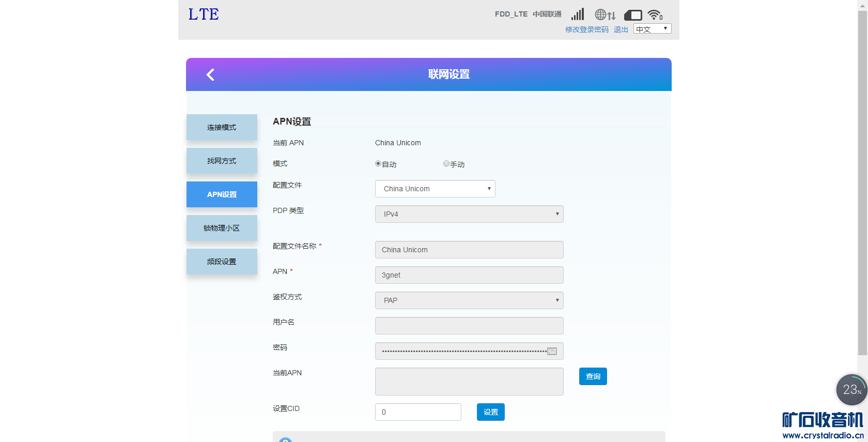Open the 频段设置 tab
868x442 pixels.
(222, 262)
